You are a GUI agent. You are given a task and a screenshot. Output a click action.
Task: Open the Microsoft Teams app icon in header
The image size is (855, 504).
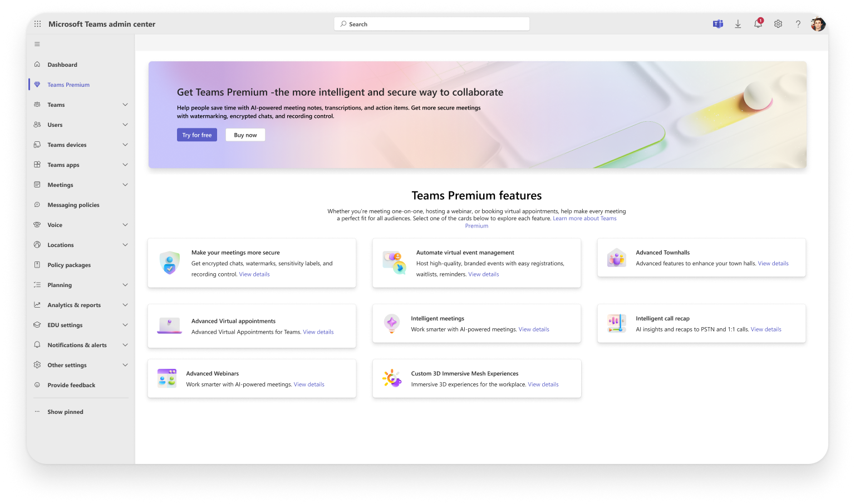718,24
